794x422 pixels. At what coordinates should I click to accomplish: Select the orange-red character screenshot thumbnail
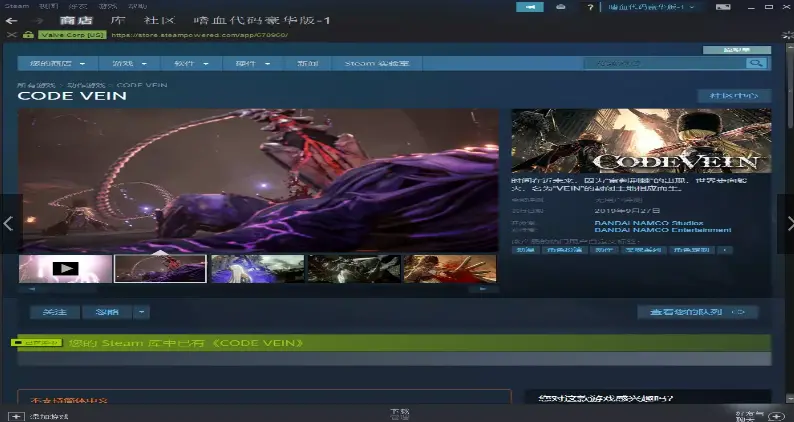(x=450, y=268)
